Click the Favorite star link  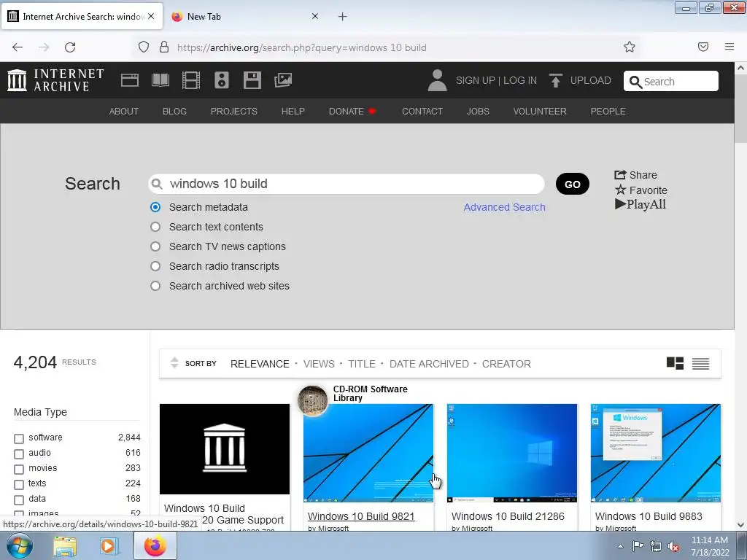(x=641, y=190)
